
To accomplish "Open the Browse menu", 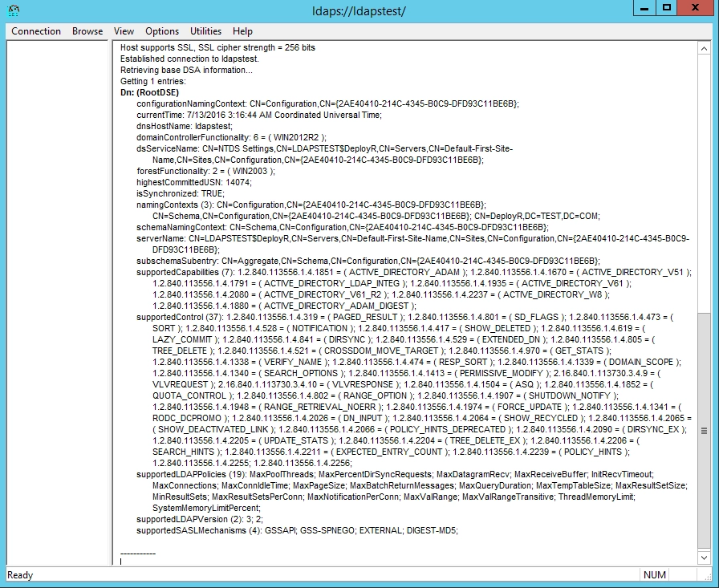I will point(87,31).
